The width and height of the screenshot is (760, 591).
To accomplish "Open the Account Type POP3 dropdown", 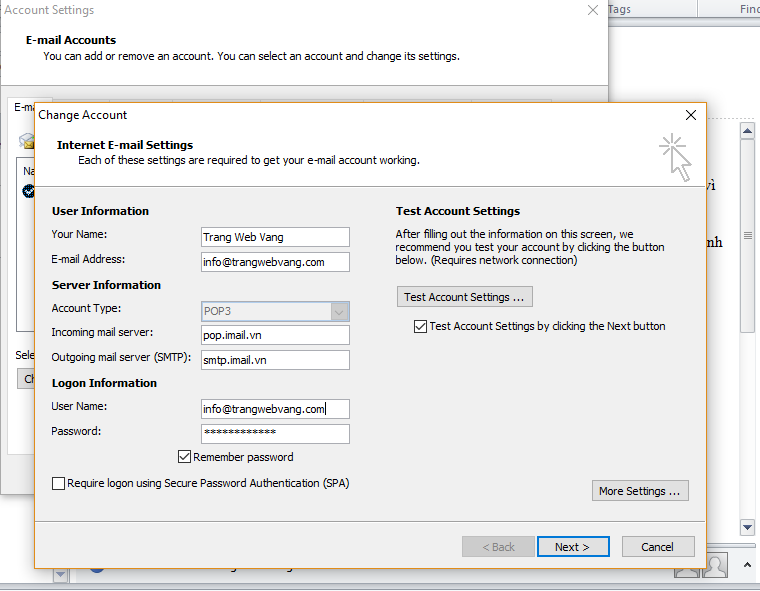I will [339, 311].
